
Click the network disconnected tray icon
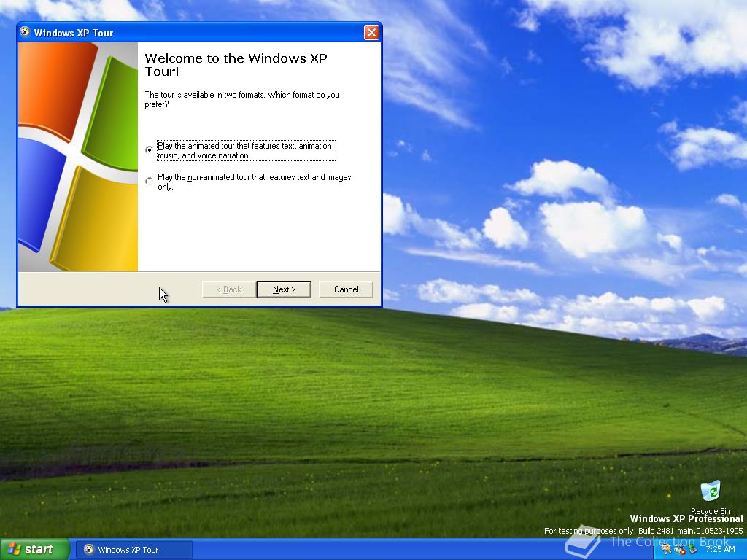click(680, 550)
